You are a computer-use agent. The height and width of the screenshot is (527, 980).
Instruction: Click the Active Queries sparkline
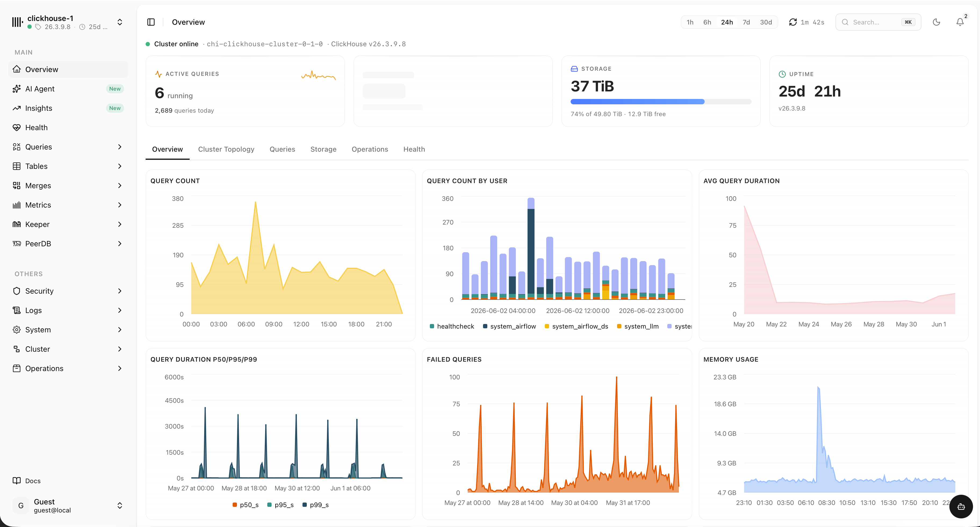318,75
